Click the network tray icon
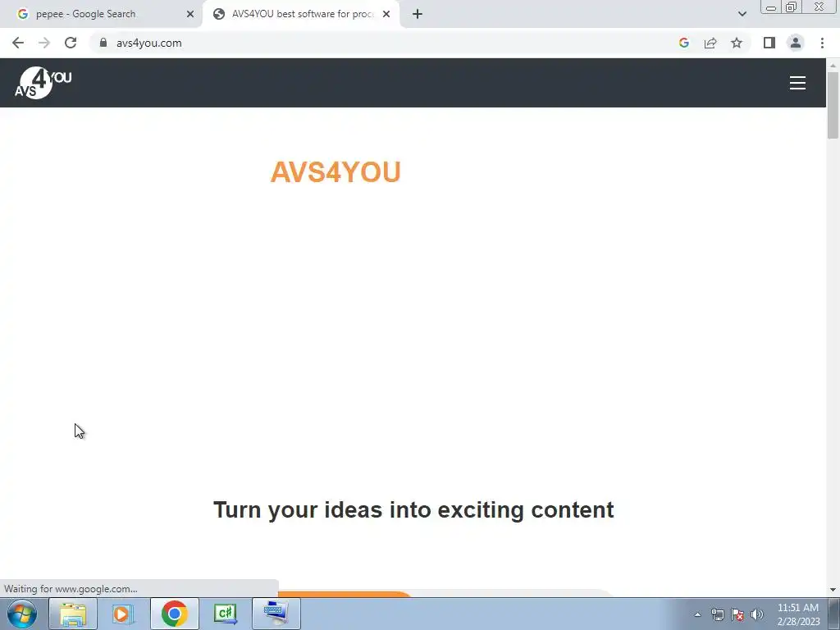This screenshot has width=840, height=630. pos(717,614)
